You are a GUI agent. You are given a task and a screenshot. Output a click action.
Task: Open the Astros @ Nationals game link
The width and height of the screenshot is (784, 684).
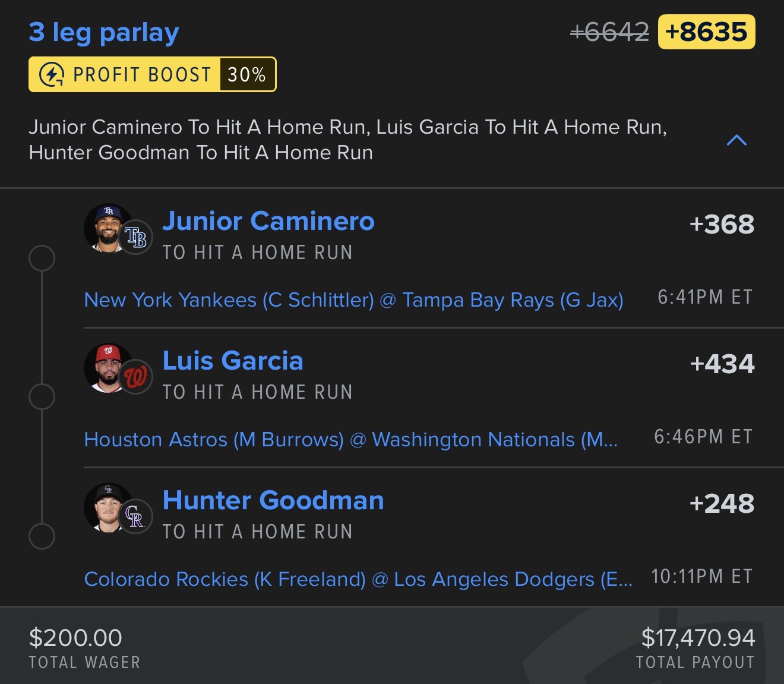click(x=351, y=440)
